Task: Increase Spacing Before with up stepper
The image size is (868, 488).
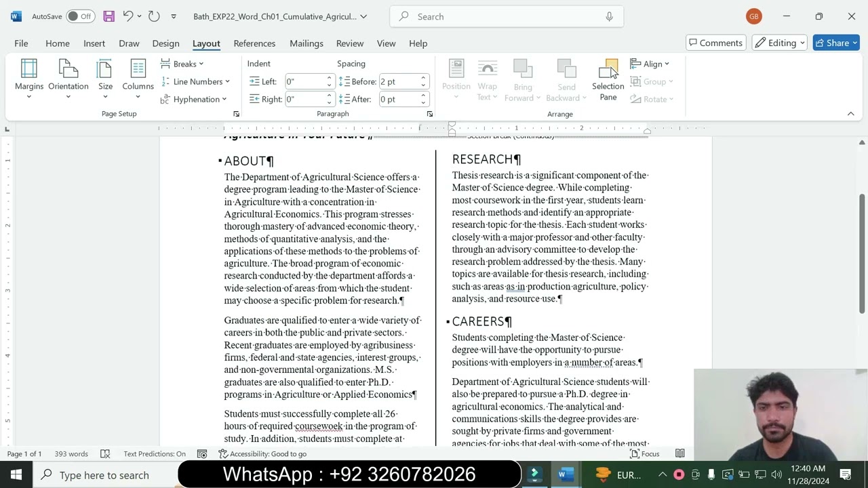Action: [423, 78]
